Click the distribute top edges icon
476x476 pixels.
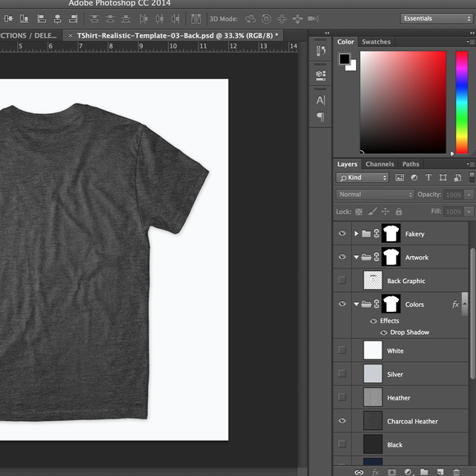[x=94, y=19]
